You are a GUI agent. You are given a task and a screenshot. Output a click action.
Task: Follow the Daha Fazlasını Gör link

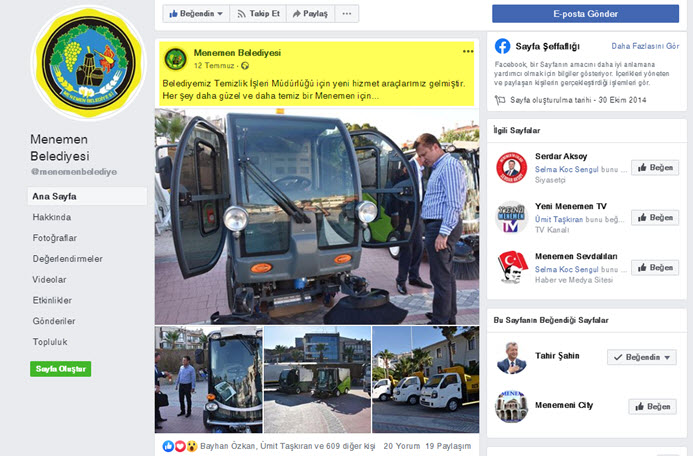[645, 46]
